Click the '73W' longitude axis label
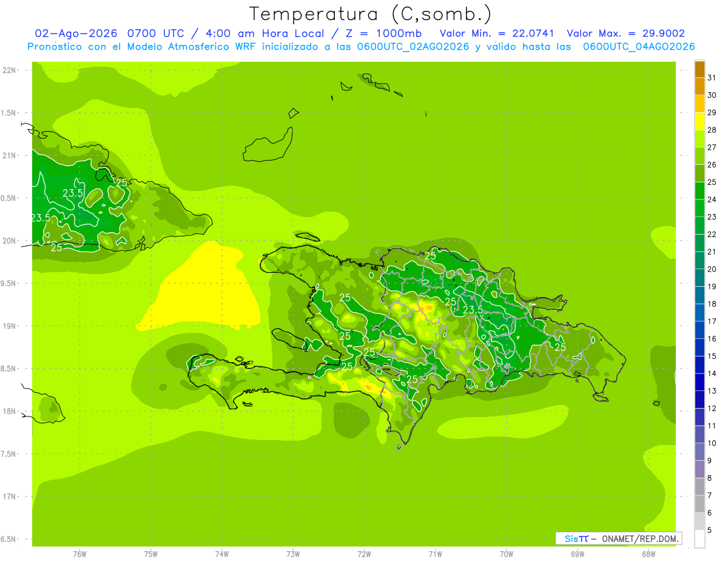Image resolution: width=728 pixels, height=562 pixels. coord(293,554)
